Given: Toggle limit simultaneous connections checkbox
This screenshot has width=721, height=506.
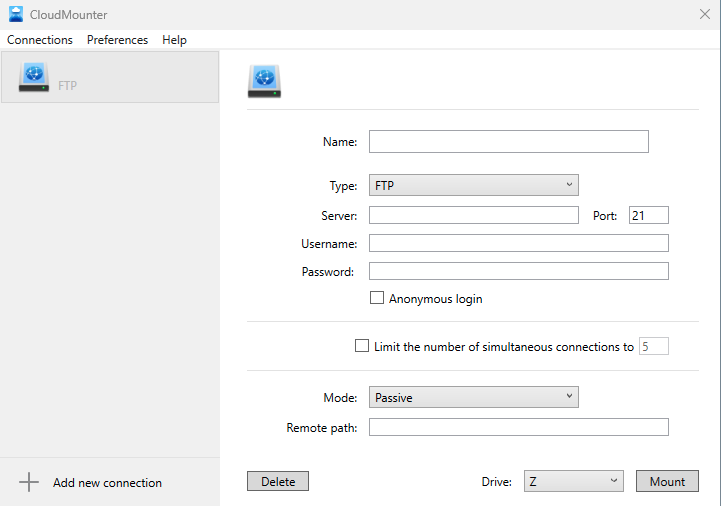Looking at the screenshot, I should coord(362,346).
